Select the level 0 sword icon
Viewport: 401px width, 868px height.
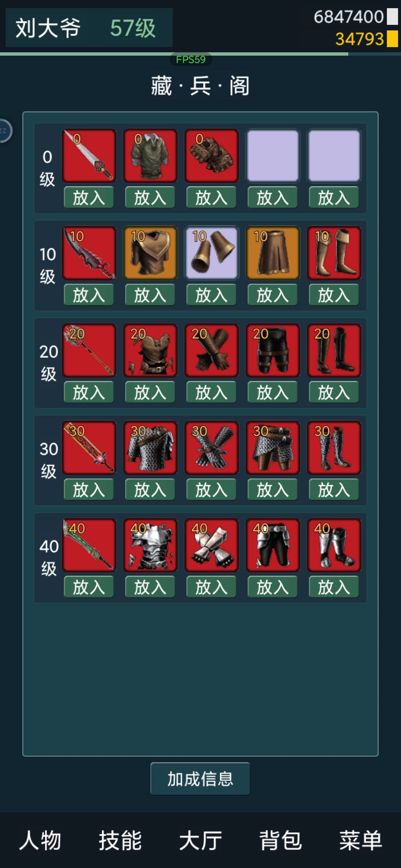(89, 155)
